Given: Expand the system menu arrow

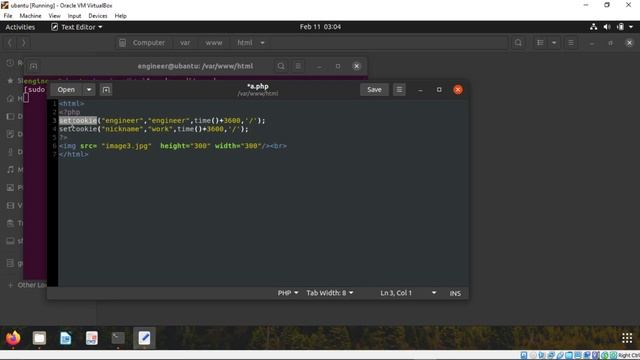Looking at the screenshot, I should [631, 27].
